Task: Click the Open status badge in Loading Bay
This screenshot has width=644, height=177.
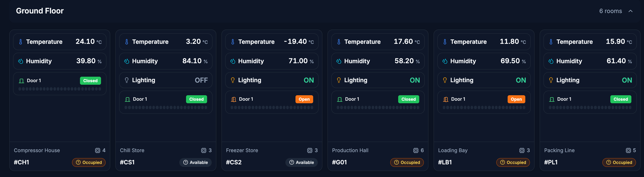Action: point(516,99)
